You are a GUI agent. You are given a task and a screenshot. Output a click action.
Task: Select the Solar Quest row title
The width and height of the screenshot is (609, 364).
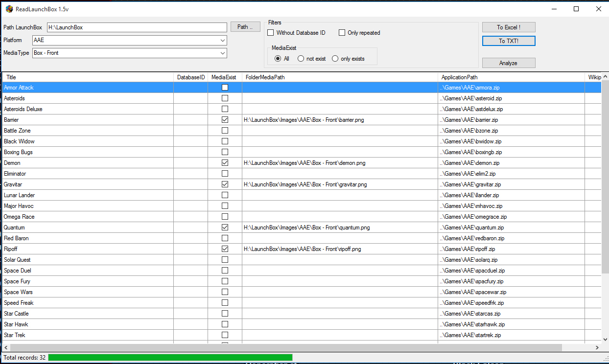point(17,260)
